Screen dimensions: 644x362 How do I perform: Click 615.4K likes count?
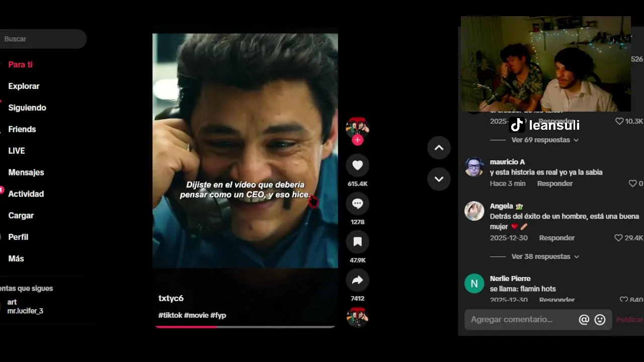pos(357,184)
